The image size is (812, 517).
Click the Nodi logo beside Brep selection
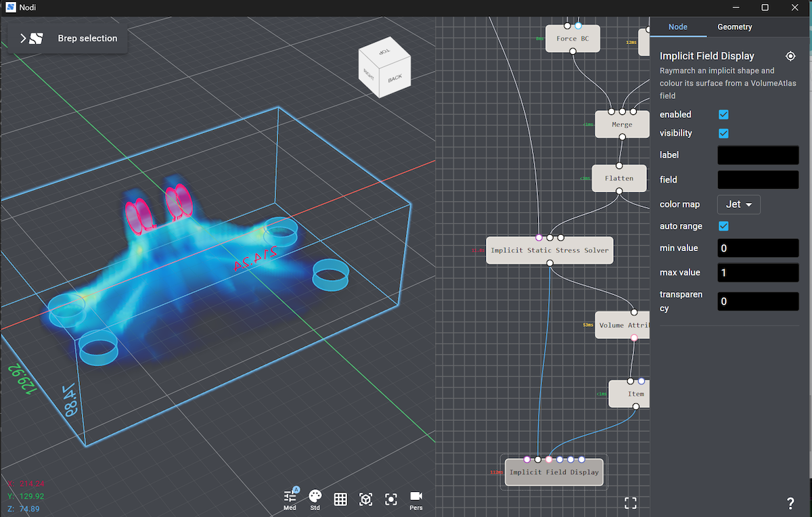[36, 39]
